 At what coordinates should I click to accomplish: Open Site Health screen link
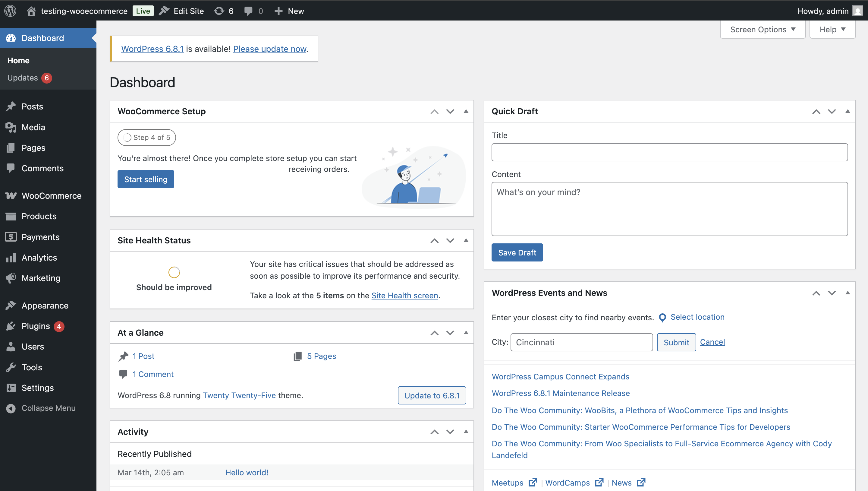(405, 295)
